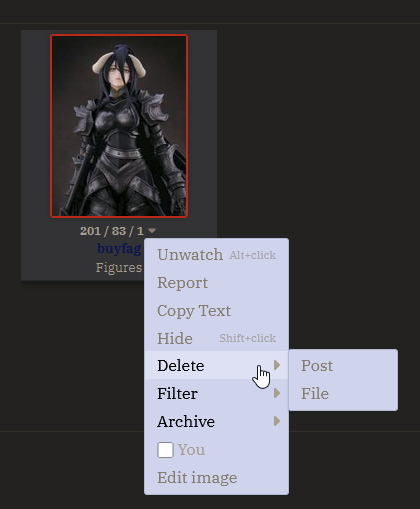Tick the You checkbox
Screen dimensions: 420x509
pos(165,450)
